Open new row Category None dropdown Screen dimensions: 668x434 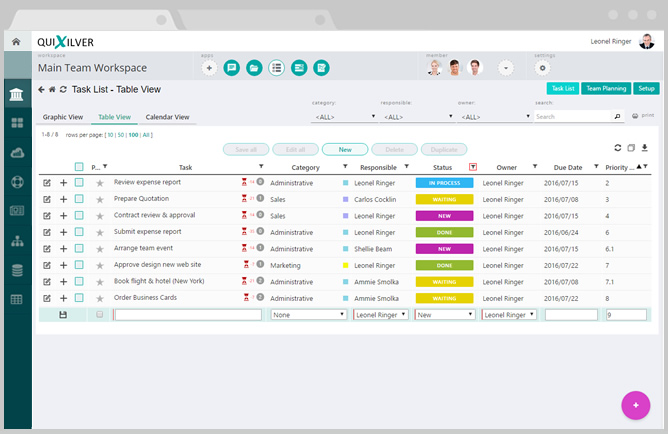click(x=308, y=315)
